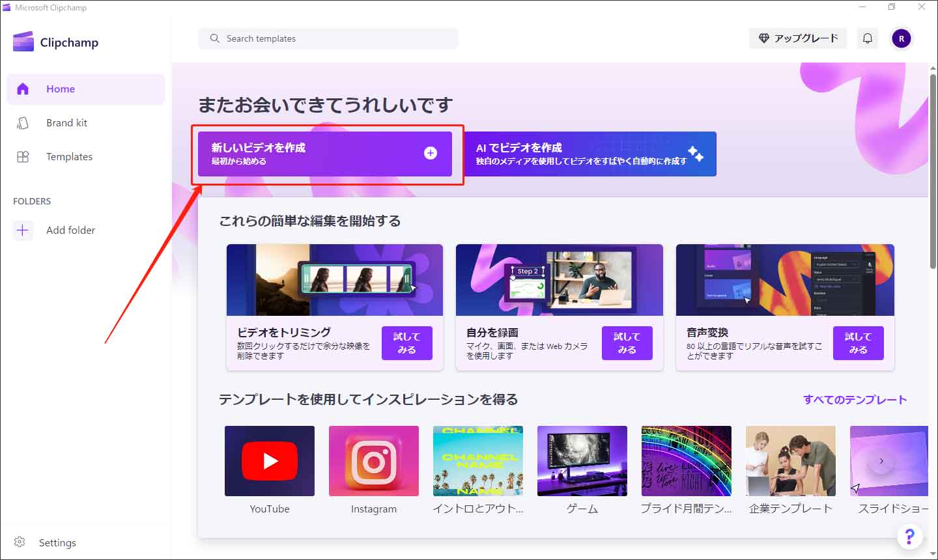Open the Instagram template category
The height and width of the screenshot is (560, 938).
coord(374,461)
